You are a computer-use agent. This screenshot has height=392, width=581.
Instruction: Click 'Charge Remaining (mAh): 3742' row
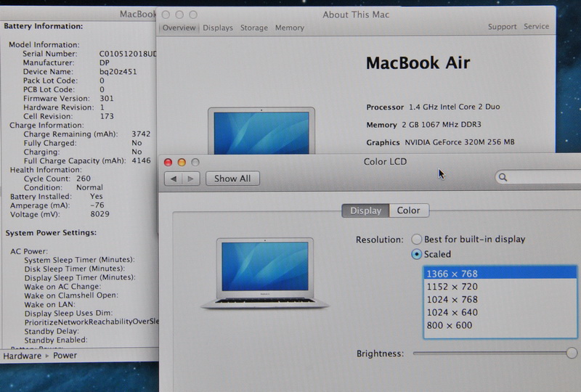point(86,134)
